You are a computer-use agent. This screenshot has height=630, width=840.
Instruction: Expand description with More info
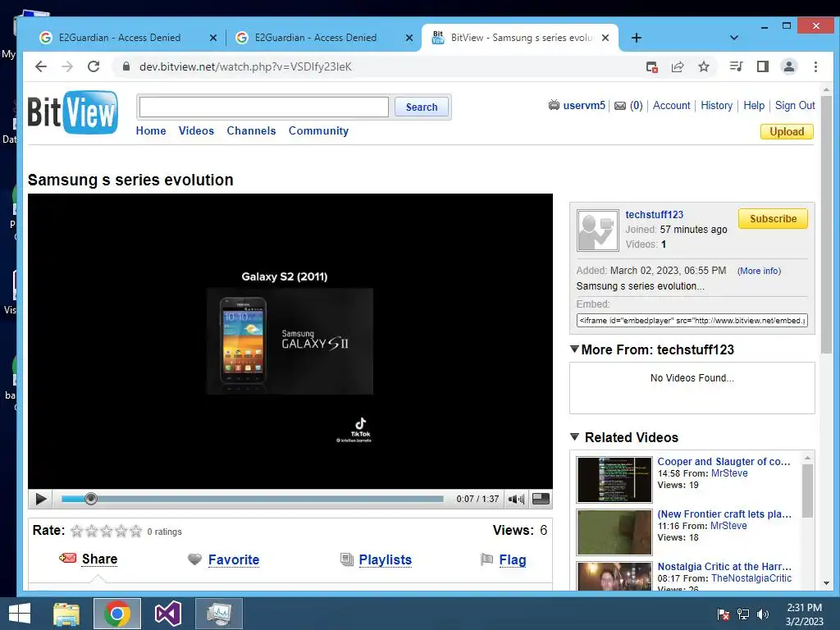tap(759, 271)
